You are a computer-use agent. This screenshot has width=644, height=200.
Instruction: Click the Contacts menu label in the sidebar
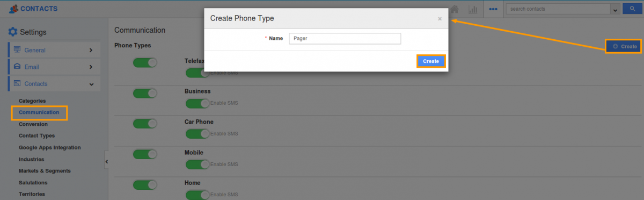(x=36, y=84)
